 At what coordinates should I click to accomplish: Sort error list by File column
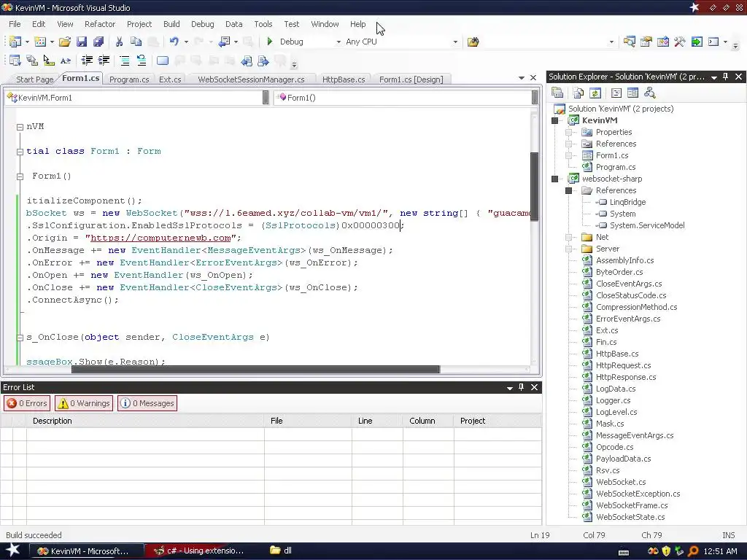coord(308,421)
